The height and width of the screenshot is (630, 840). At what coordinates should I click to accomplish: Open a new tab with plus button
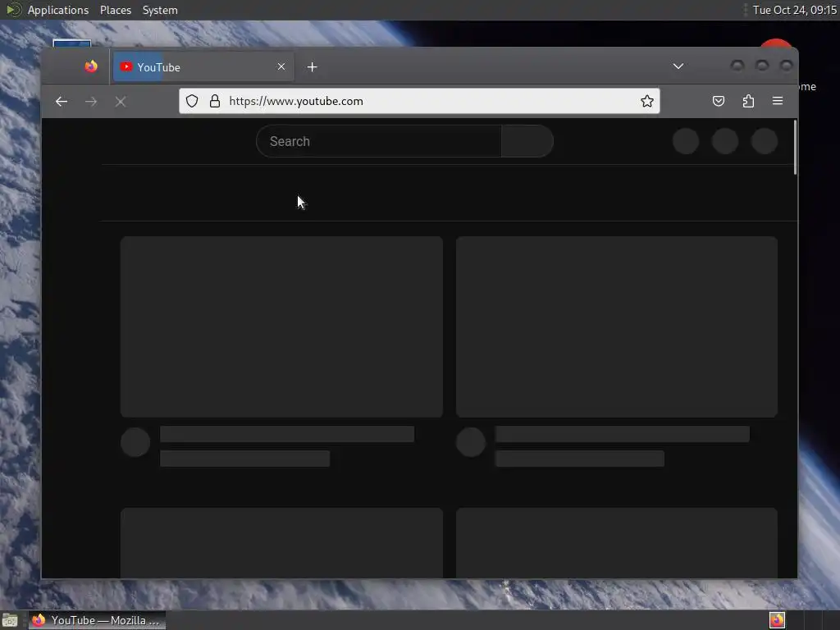tap(313, 67)
